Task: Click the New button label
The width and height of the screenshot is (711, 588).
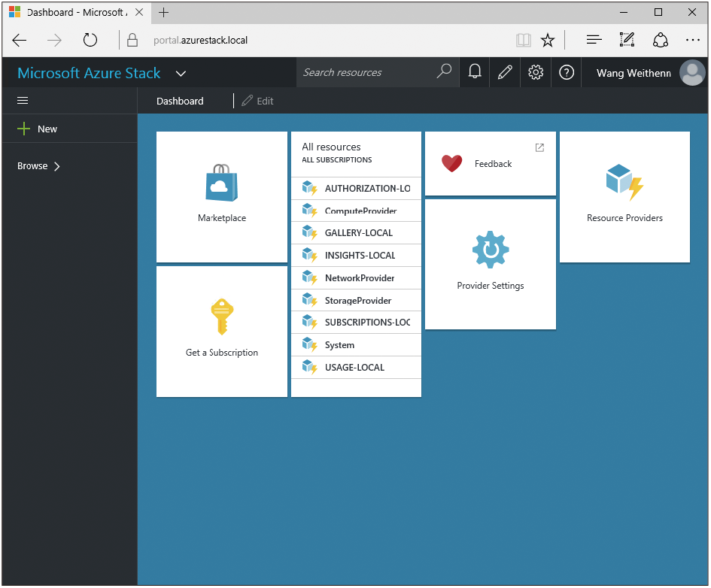Action: 47,129
